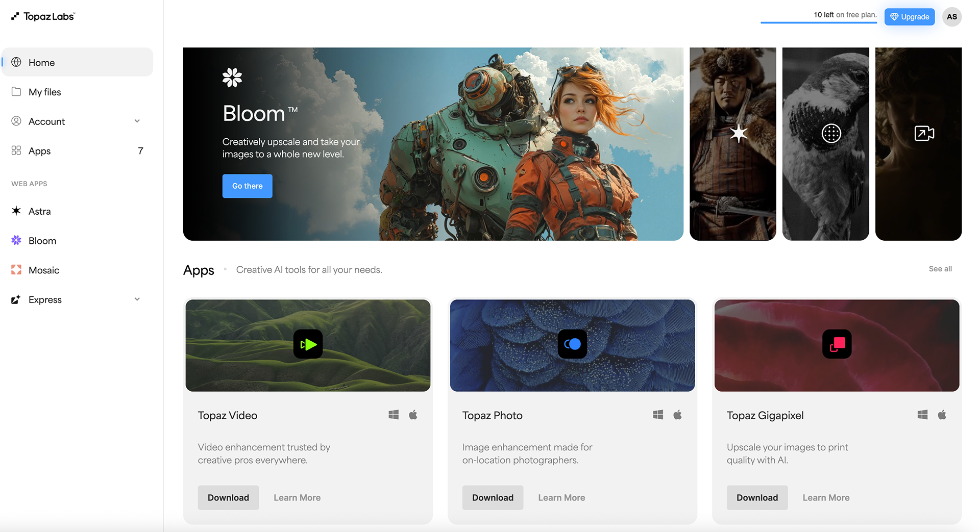Click the Astra star icon in sidebar
This screenshot has width=980, height=532.
(x=16, y=211)
